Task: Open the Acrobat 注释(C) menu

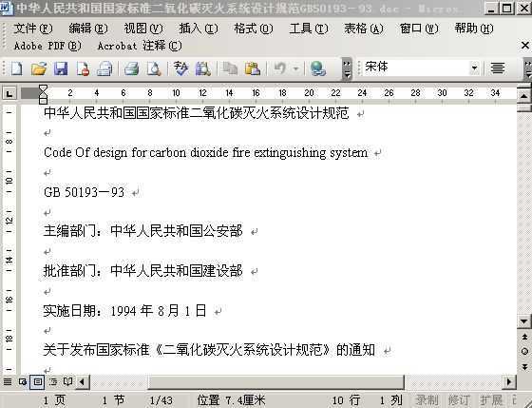Action: 140,46
